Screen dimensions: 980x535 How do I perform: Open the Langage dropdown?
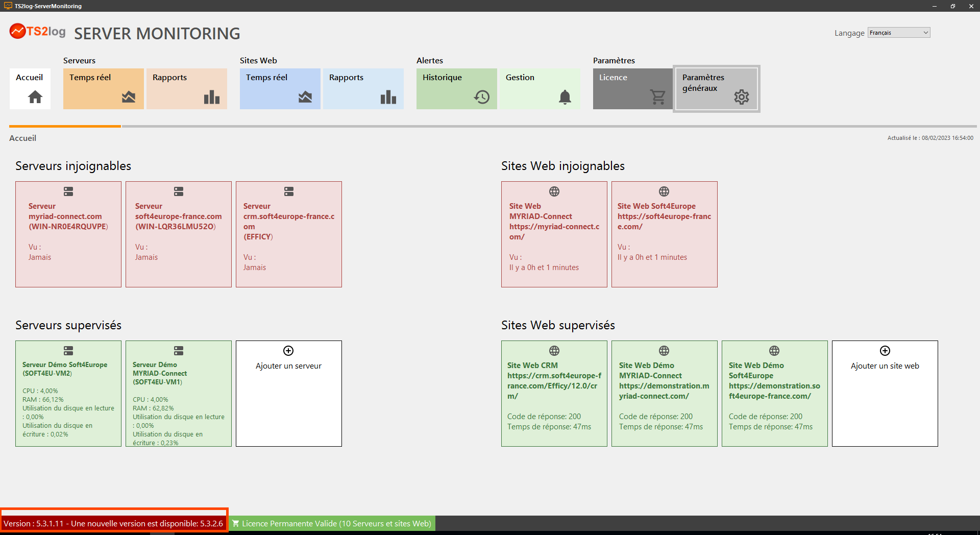coord(899,33)
